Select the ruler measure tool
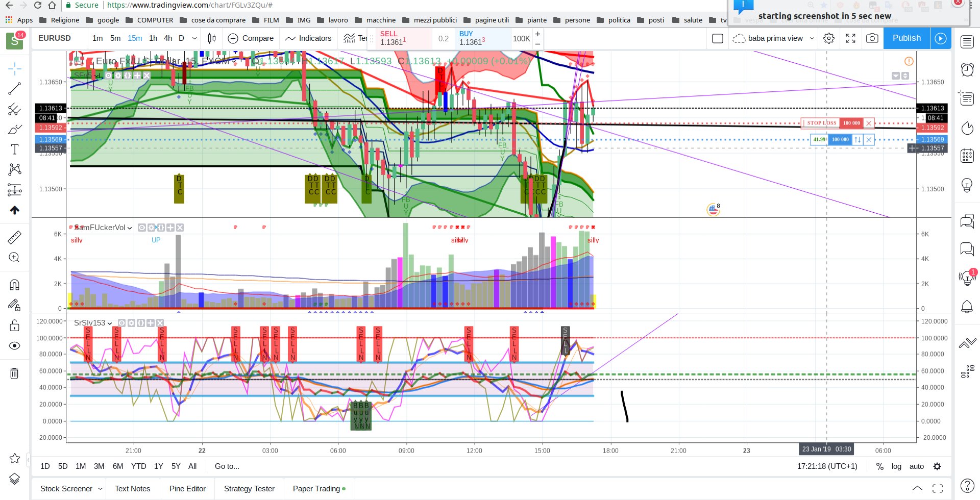Screen dimensions: 980x500 [x=15, y=237]
